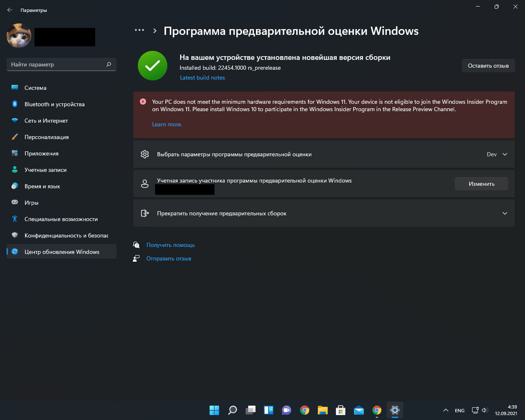Open the Latest build notes link

point(203,78)
